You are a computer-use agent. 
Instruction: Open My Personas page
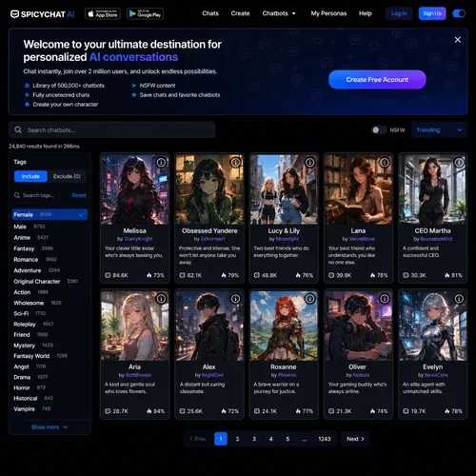pos(328,13)
